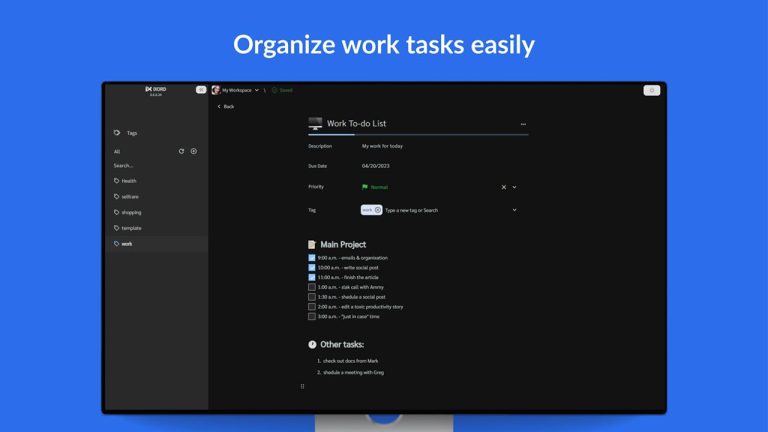The image size is (768, 432).
Task: Edit description 'My work for today'
Action: [383, 146]
